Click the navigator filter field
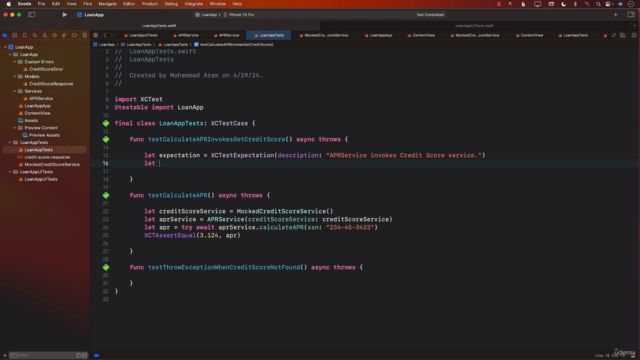This screenshot has height=360, width=640. [48, 356]
